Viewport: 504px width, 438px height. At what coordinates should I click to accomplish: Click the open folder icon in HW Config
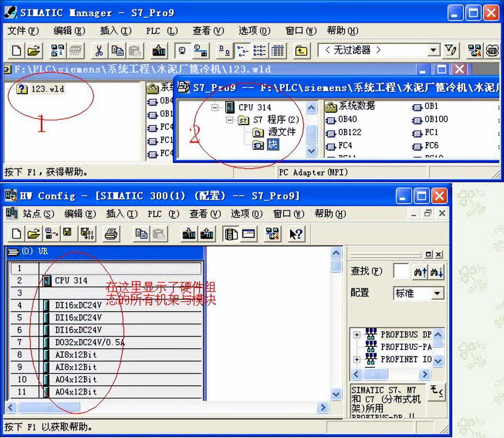pyautogui.click(x=34, y=234)
